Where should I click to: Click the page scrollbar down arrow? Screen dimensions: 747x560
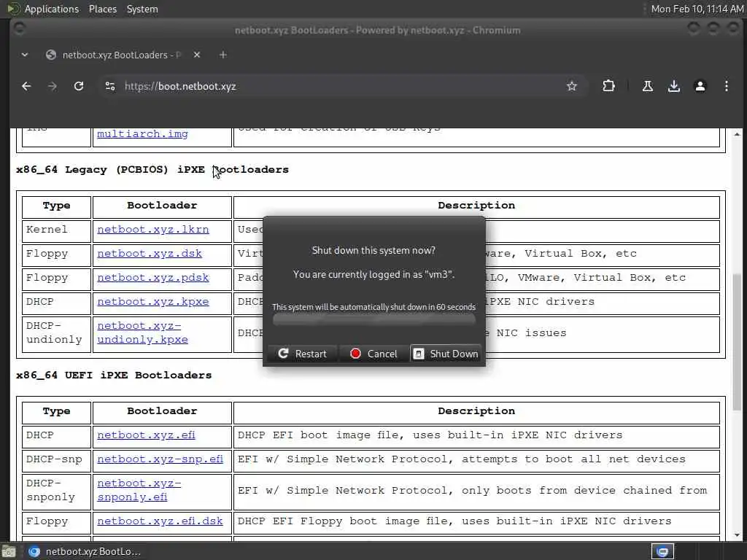(737, 534)
